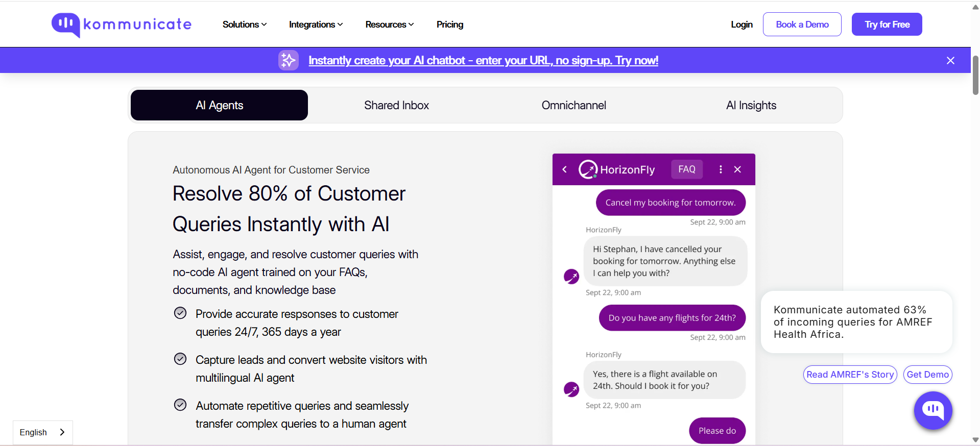Click the HorizonFly logo icon in chat header

[x=588, y=169]
